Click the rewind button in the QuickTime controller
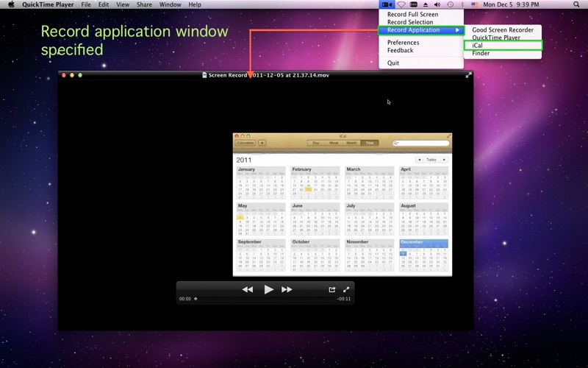Screen dimensions: 588x368 click(248, 289)
